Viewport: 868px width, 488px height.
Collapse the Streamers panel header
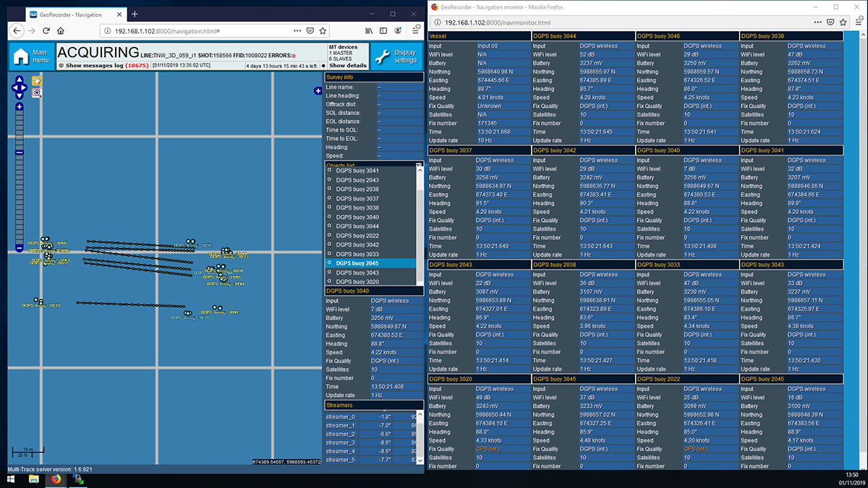(x=373, y=406)
